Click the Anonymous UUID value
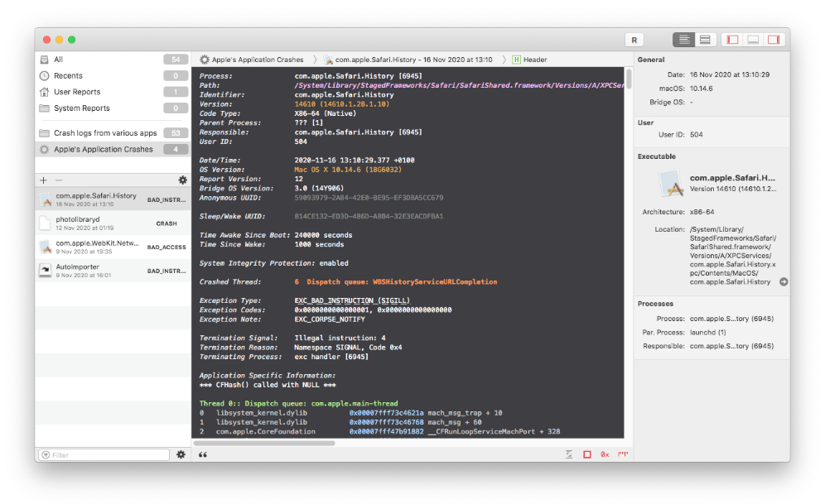The width and height of the screenshot is (825, 504). coord(369,198)
